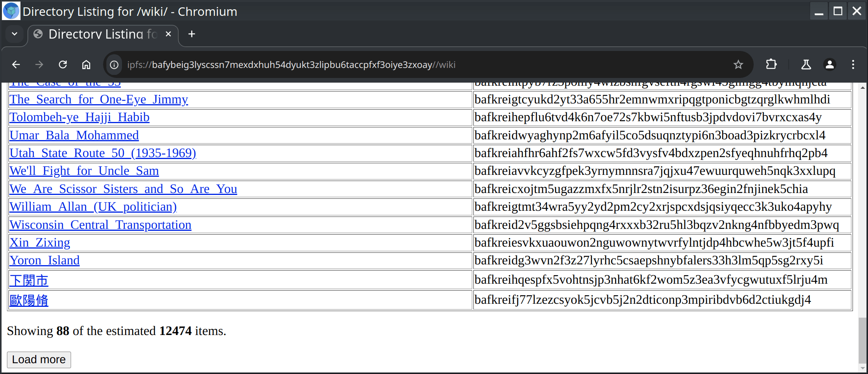868x374 pixels.
Task: Open a new browser tab
Action: click(191, 34)
